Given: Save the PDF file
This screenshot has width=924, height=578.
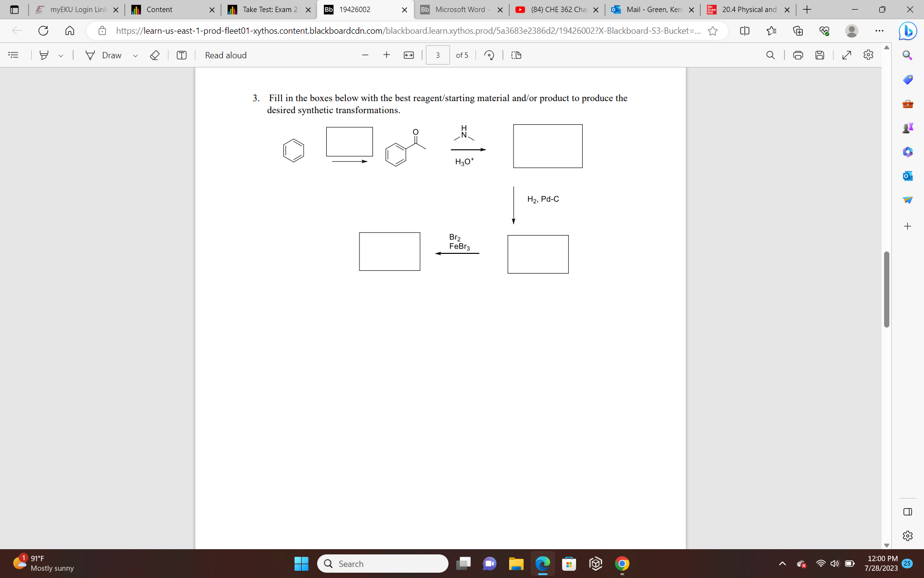Looking at the screenshot, I should 820,55.
